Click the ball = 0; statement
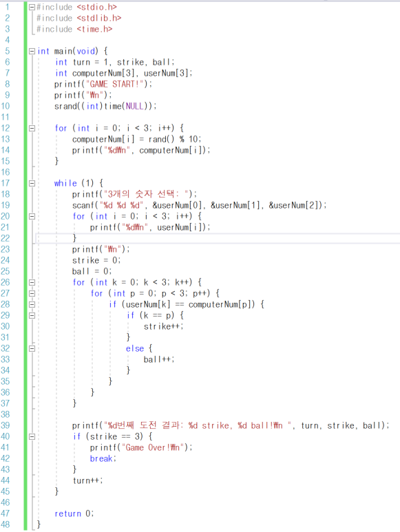The width and height of the screenshot is (400, 532). coord(92,271)
